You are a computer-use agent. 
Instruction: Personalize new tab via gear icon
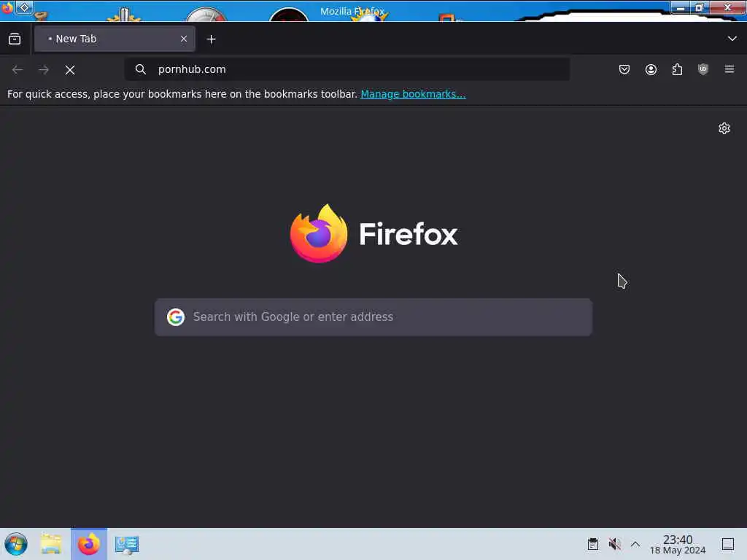[x=724, y=128]
